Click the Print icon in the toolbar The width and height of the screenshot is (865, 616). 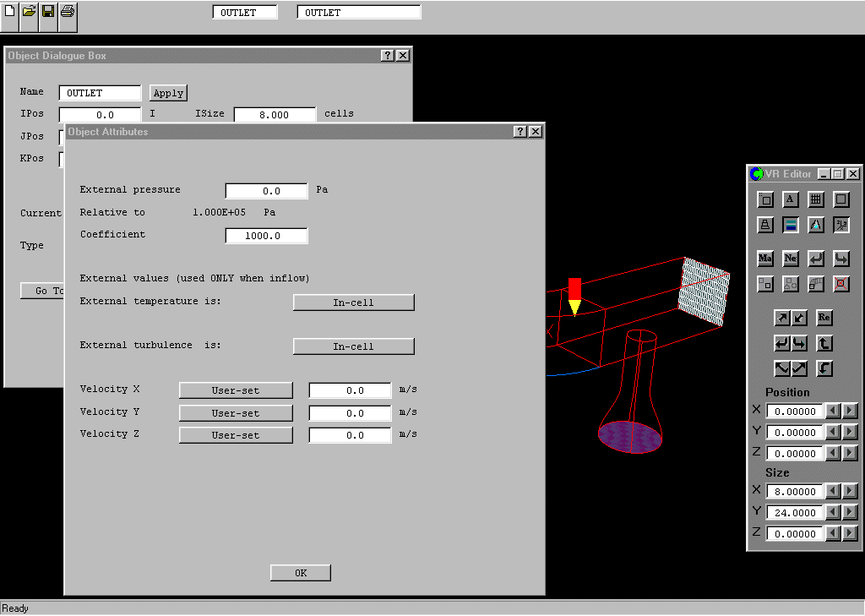68,12
